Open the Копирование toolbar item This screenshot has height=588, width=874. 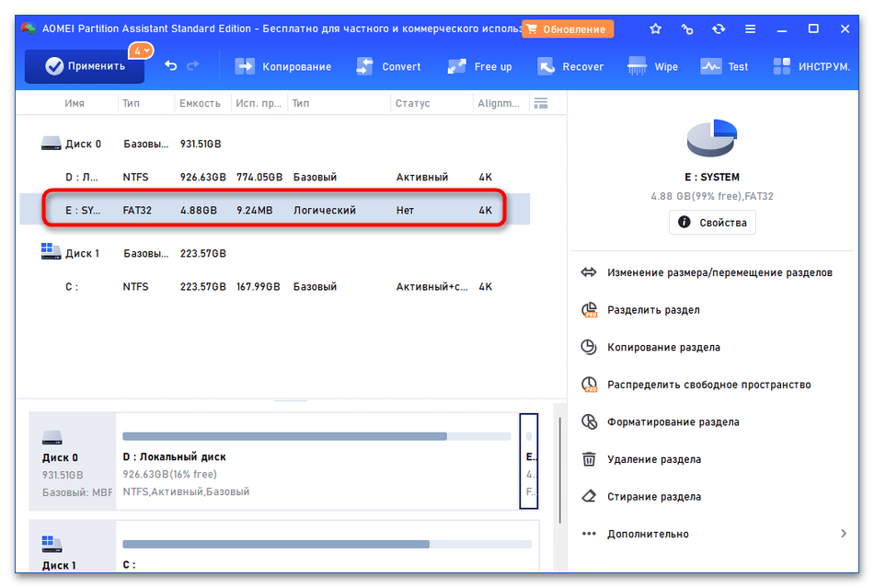(283, 66)
